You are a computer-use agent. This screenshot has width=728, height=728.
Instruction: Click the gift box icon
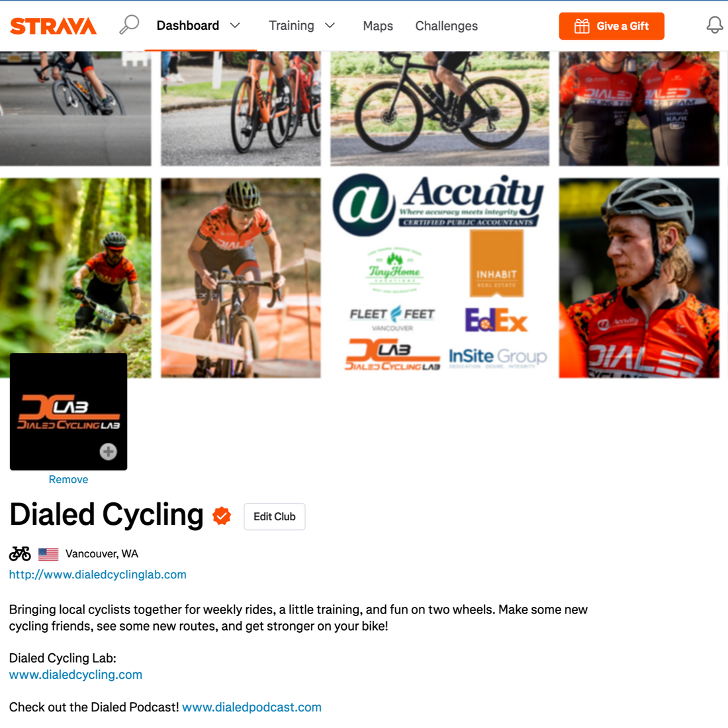point(582,26)
